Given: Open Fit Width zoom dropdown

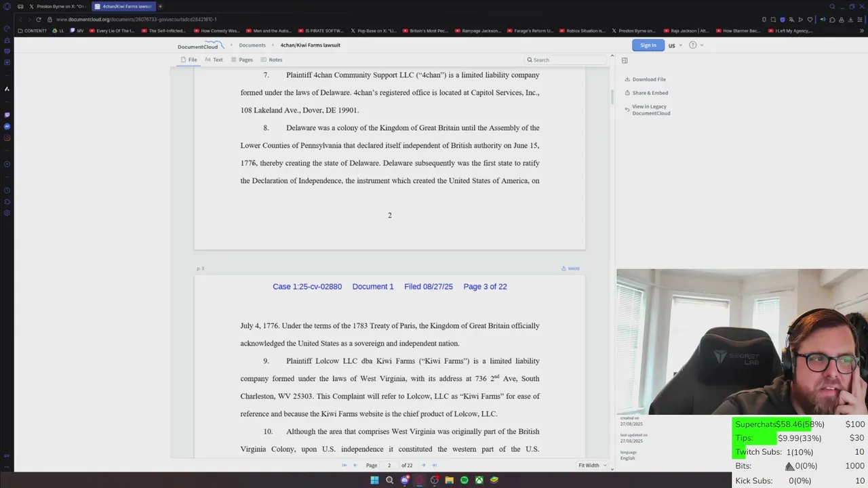Looking at the screenshot, I should pos(593,465).
